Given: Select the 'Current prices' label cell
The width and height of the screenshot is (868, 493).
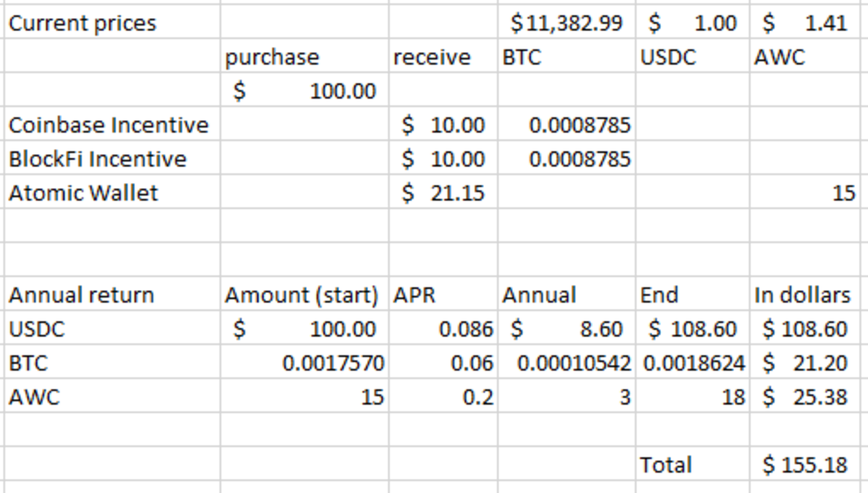Looking at the screenshot, I should 82,23.
